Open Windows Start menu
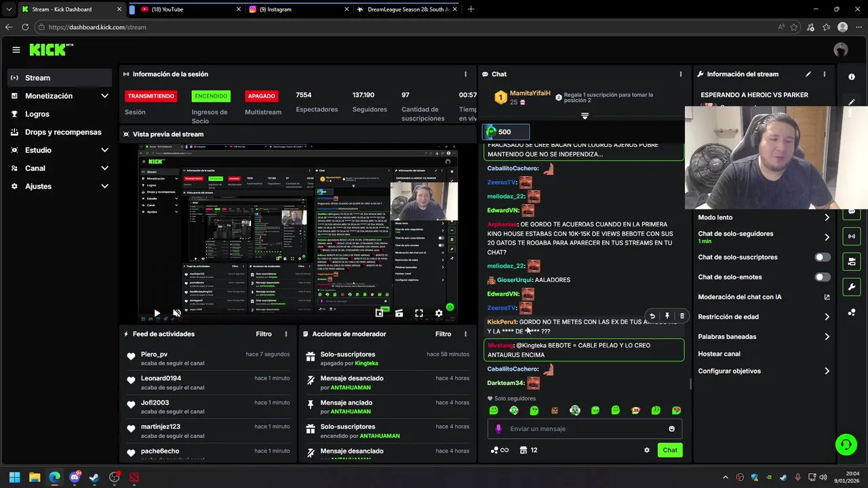Image resolution: width=868 pixels, height=488 pixels. 14,477
